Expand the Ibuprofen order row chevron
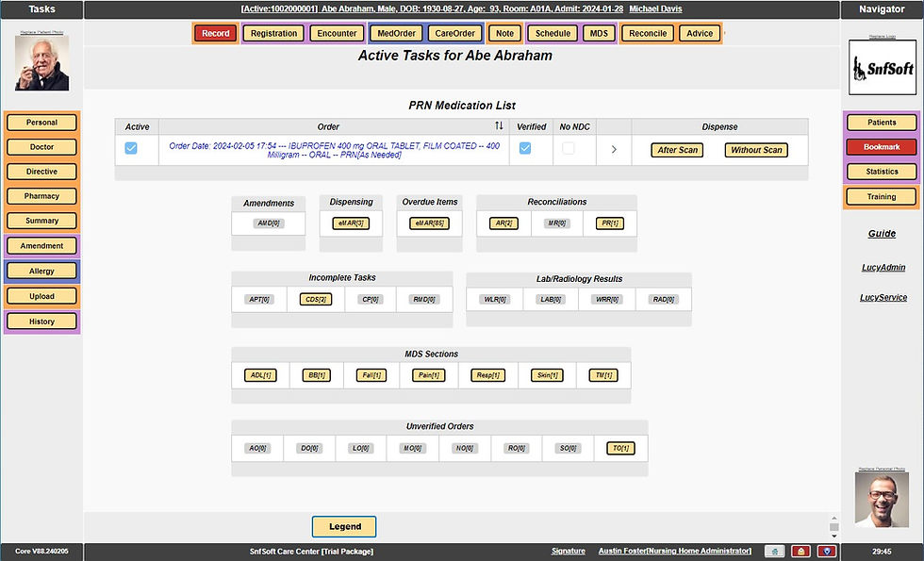Screen dimensions: 924x561 pos(614,150)
